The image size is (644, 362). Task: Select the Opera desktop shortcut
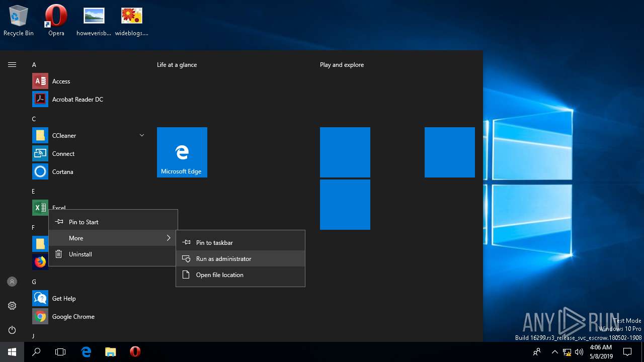pos(56,21)
